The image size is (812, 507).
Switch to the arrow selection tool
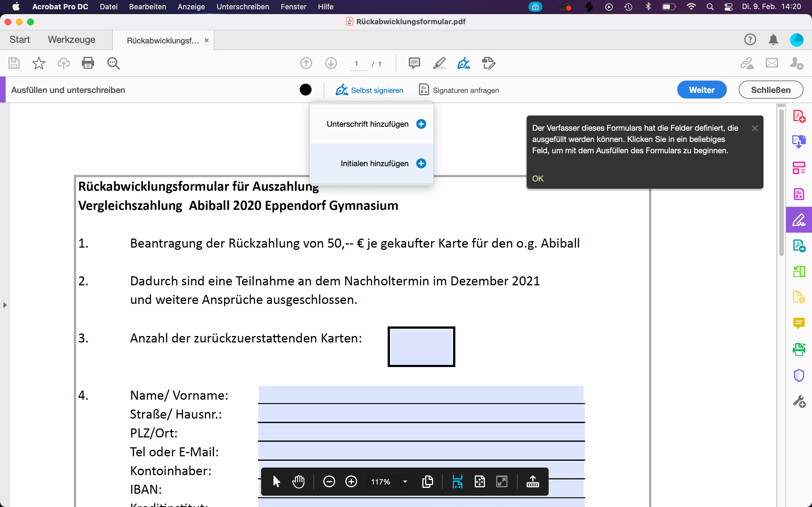[x=277, y=482]
